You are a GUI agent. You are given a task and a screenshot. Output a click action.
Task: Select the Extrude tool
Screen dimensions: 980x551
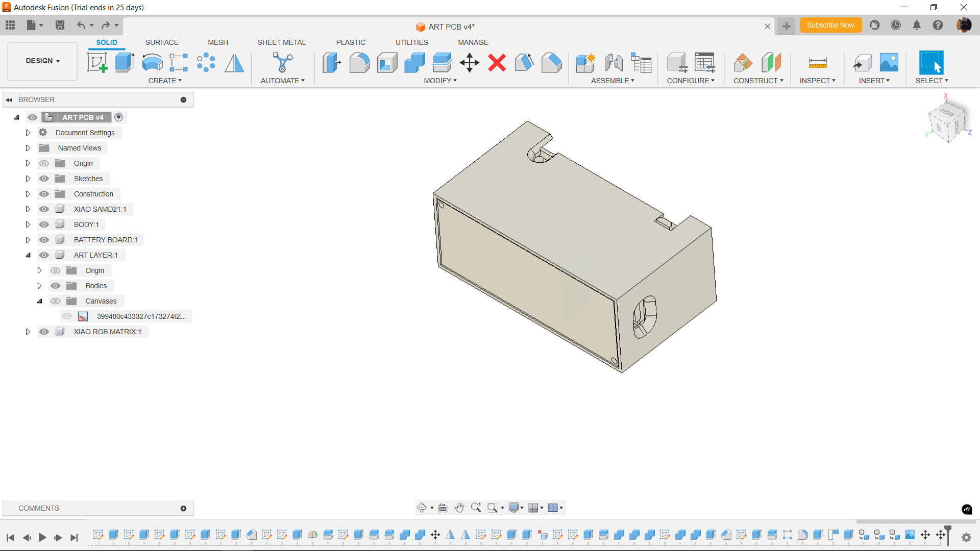tap(125, 63)
